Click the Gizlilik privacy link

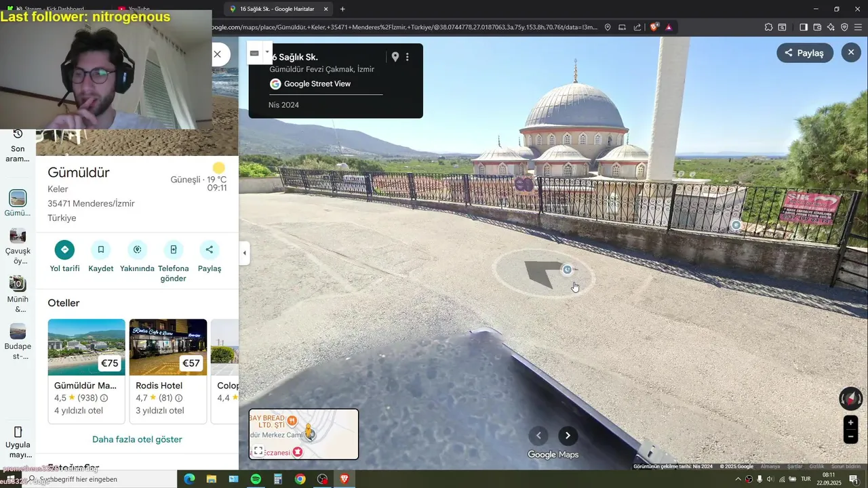[817, 466]
